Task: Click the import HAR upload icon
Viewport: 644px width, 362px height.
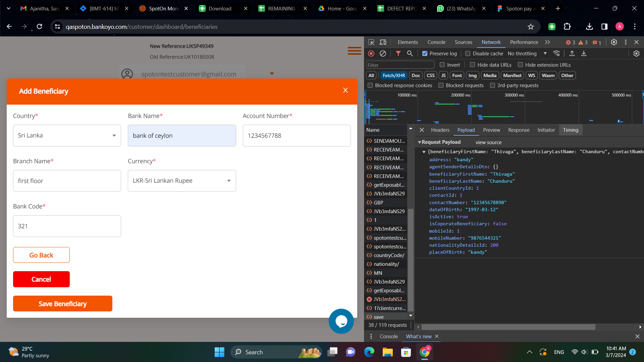Action: tap(572, 54)
